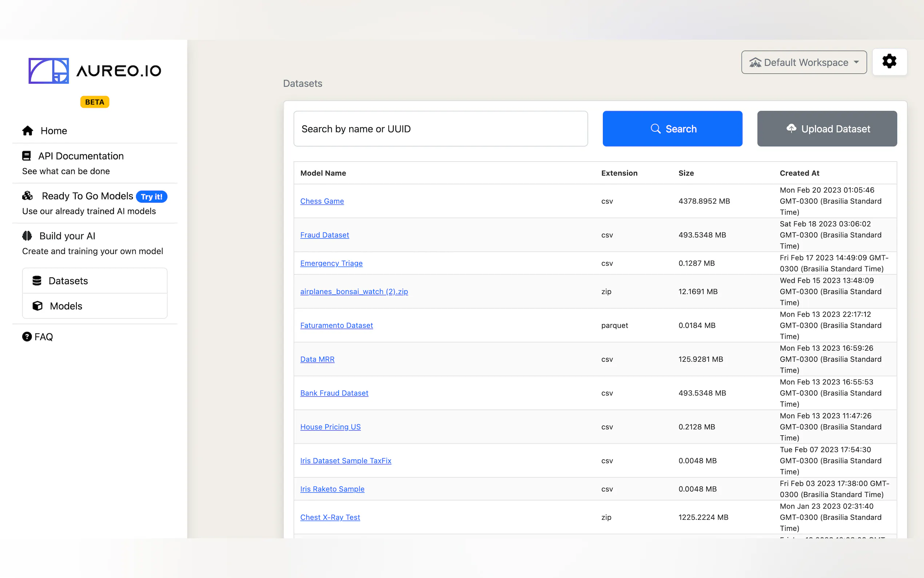Open the Chest X-Ray Test link
Viewport: 924px width, 578px height.
330,517
